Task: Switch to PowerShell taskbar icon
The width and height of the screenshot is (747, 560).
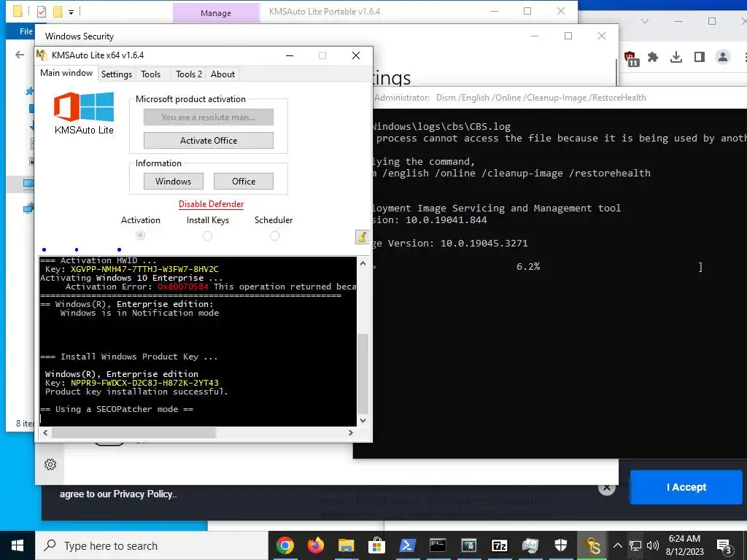Action: click(x=407, y=545)
